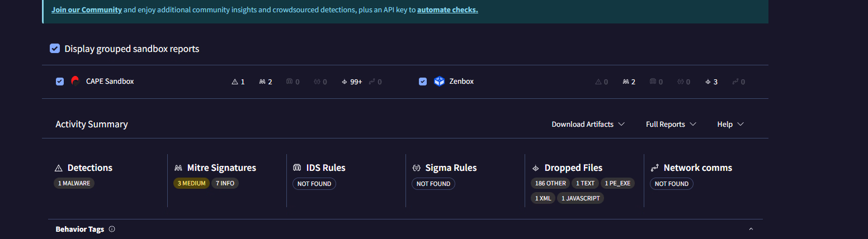Toggle the CAPE Sandbox checkbox
Image resolution: width=868 pixels, height=239 pixels.
coord(60,82)
